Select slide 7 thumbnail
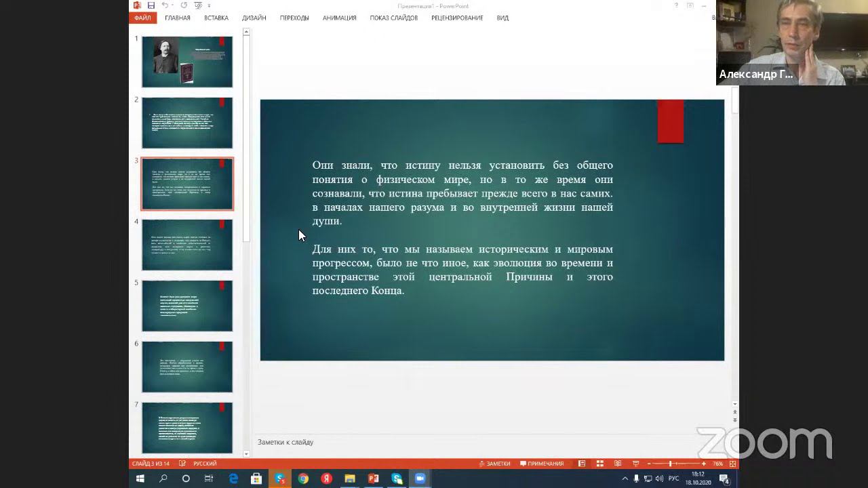868x488 pixels. (187, 428)
